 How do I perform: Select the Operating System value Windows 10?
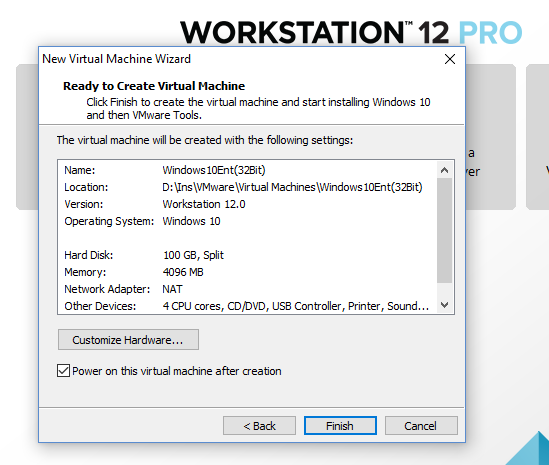tap(192, 221)
